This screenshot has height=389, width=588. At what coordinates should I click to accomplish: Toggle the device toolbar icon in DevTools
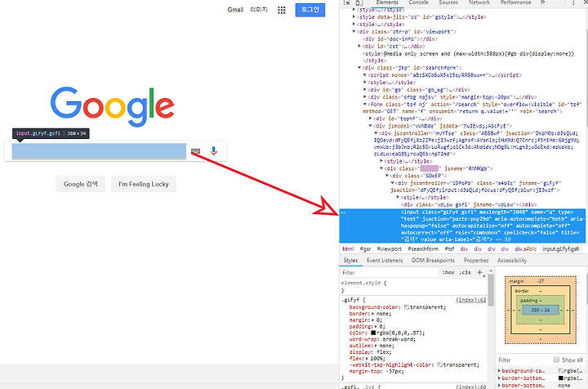pyautogui.click(x=359, y=2)
